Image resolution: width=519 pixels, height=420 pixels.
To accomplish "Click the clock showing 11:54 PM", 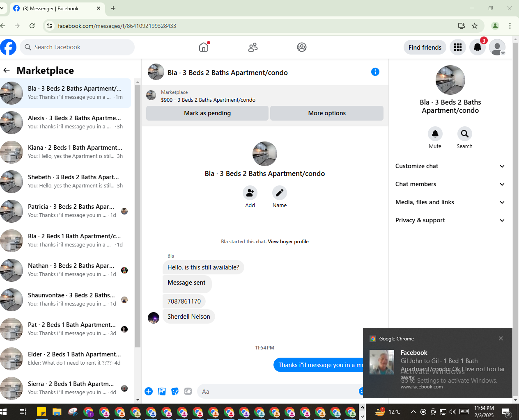I will (484, 408).
